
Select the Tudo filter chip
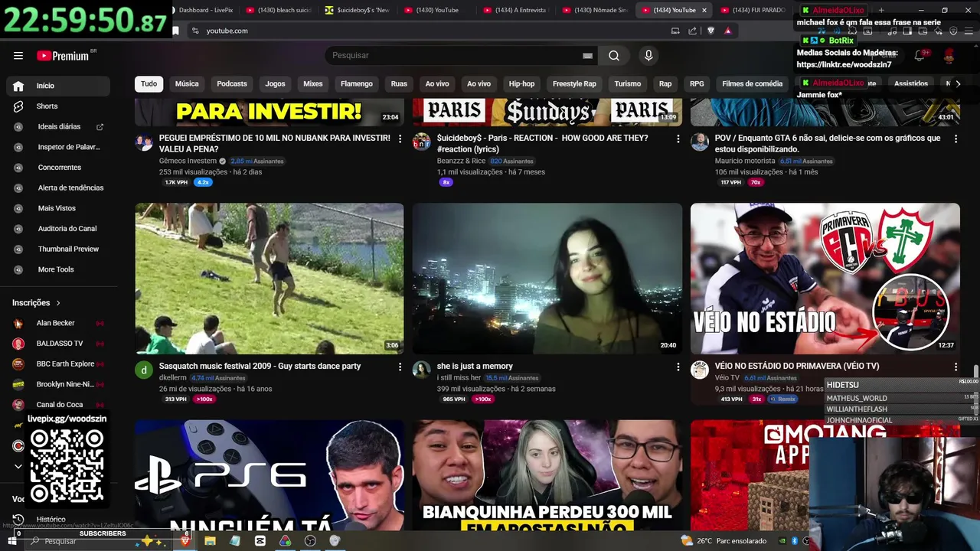click(x=149, y=83)
